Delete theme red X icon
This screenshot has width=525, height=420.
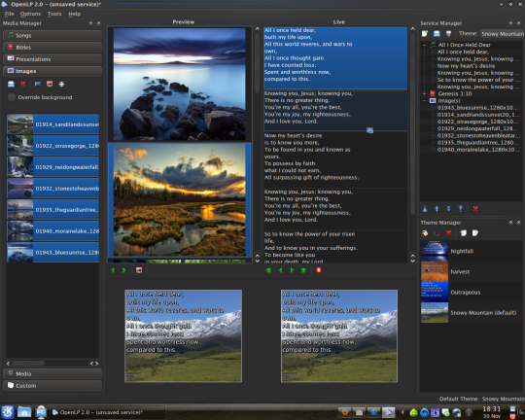tap(448, 233)
